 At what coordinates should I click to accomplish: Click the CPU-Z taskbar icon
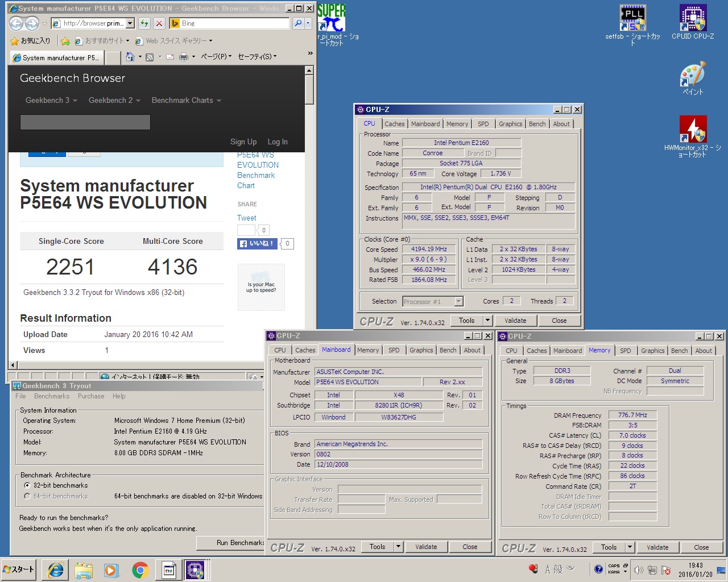pos(195,570)
